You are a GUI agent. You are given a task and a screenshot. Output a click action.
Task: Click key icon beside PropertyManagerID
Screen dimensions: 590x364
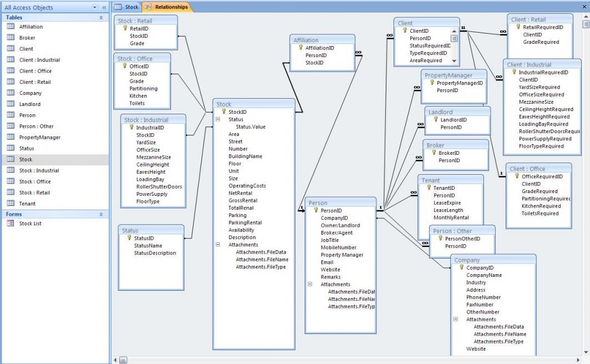[x=432, y=82]
